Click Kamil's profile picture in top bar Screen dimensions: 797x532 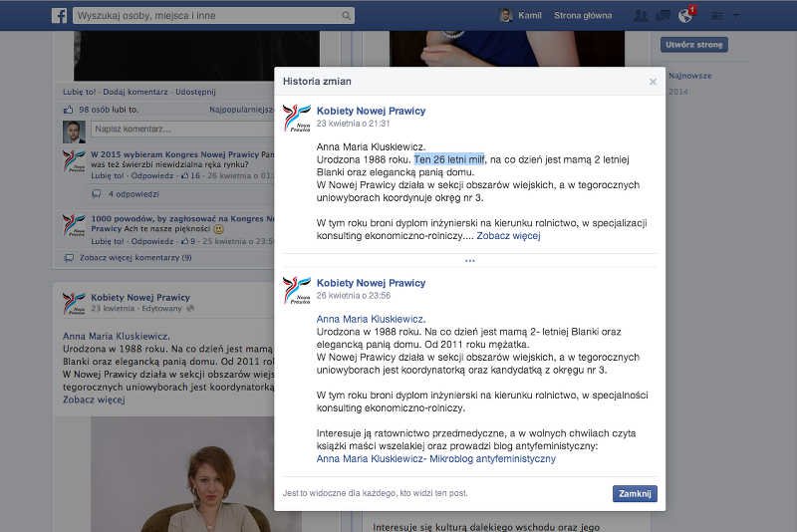point(506,16)
